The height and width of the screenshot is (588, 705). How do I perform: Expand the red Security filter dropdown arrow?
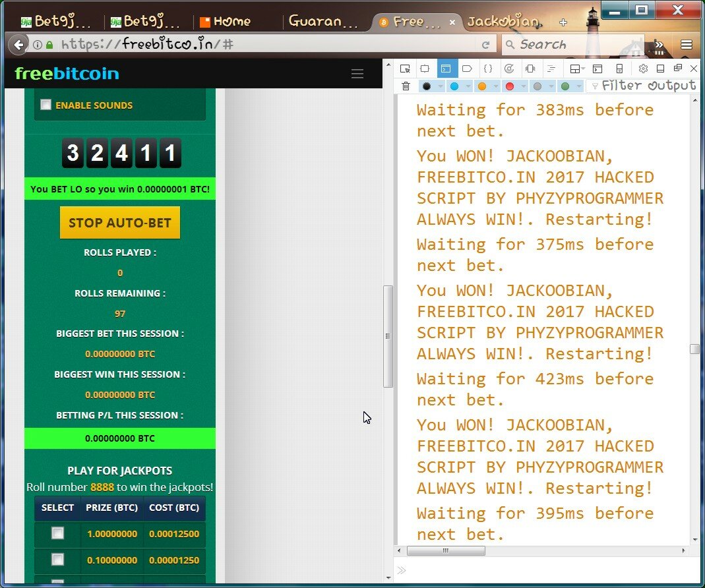click(524, 86)
